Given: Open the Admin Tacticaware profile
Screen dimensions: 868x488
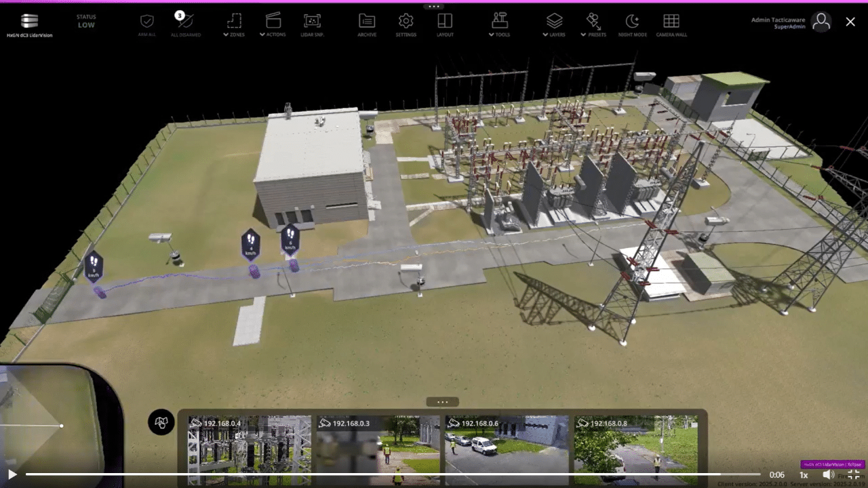Looking at the screenshot, I should [821, 22].
